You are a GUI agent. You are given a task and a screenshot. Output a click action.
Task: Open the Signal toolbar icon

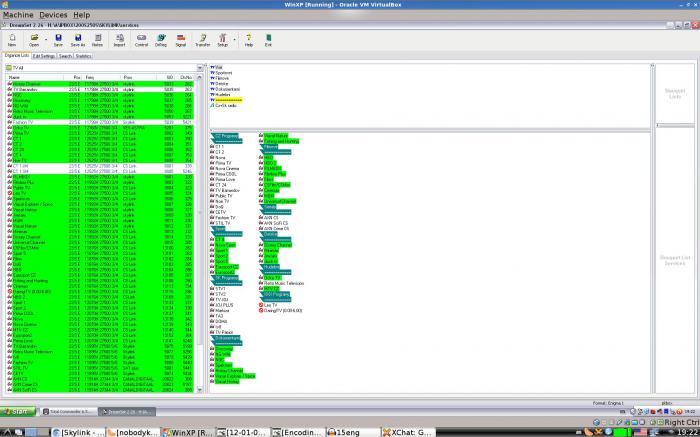click(x=181, y=40)
